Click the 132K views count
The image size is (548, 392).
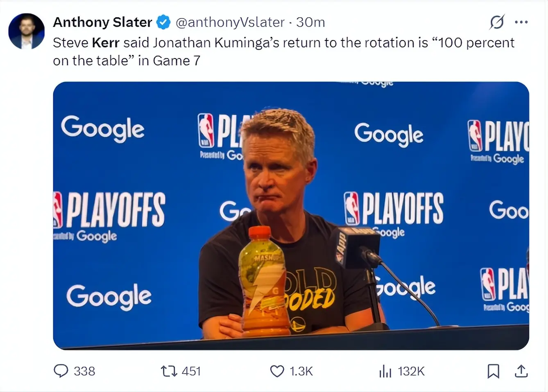click(x=411, y=371)
